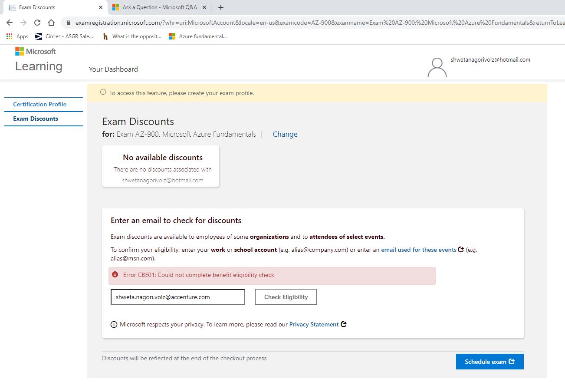The image size is (565, 392).
Task: Click external link icon after events link
Action: 461,250
